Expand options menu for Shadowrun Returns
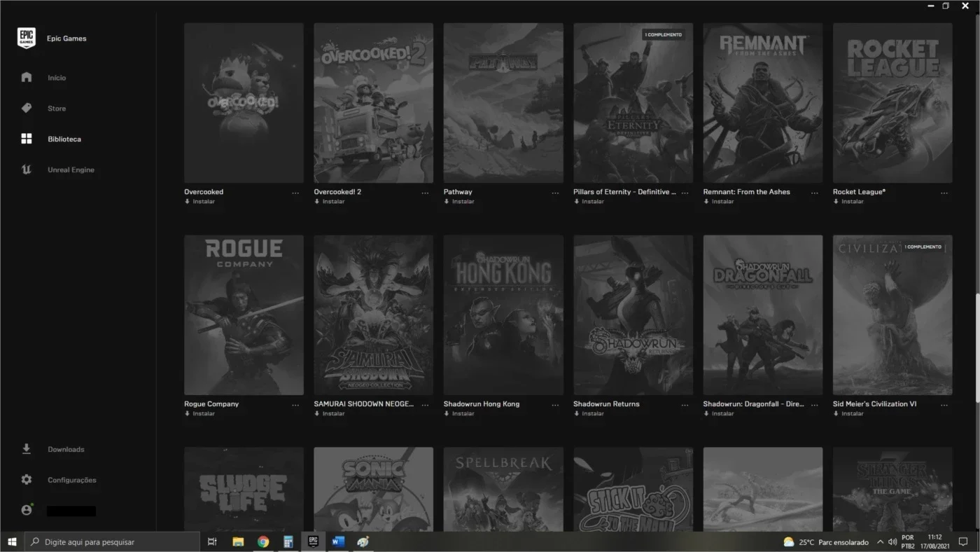 point(685,406)
